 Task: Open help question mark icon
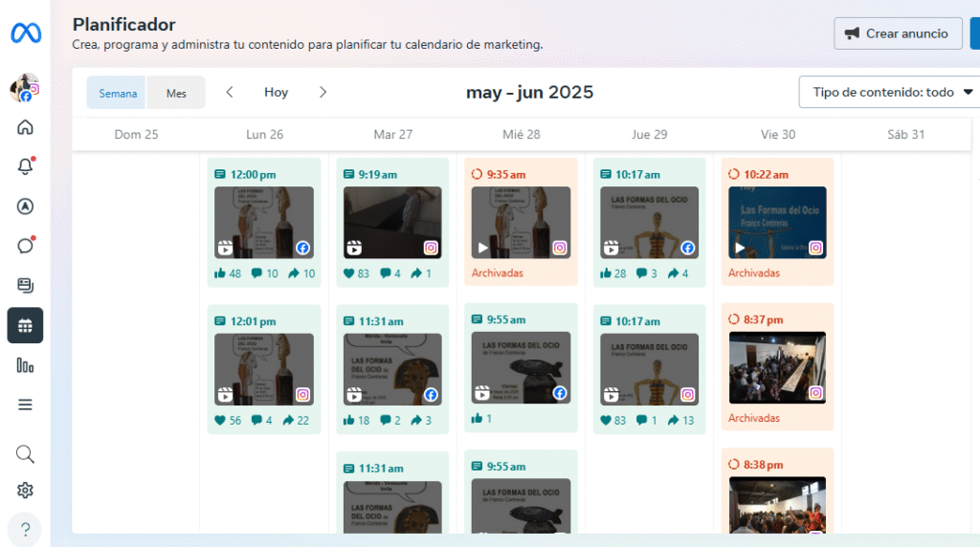25,530
